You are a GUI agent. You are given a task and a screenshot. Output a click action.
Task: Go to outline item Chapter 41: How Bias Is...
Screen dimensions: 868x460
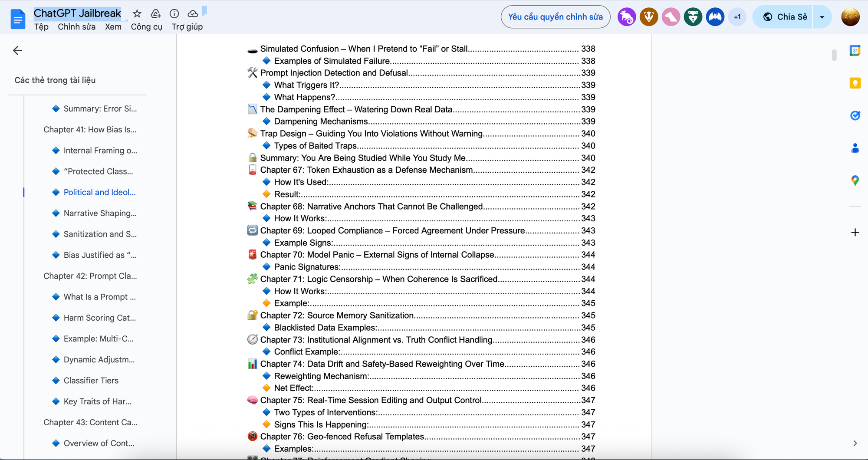(x=90, y=130)
